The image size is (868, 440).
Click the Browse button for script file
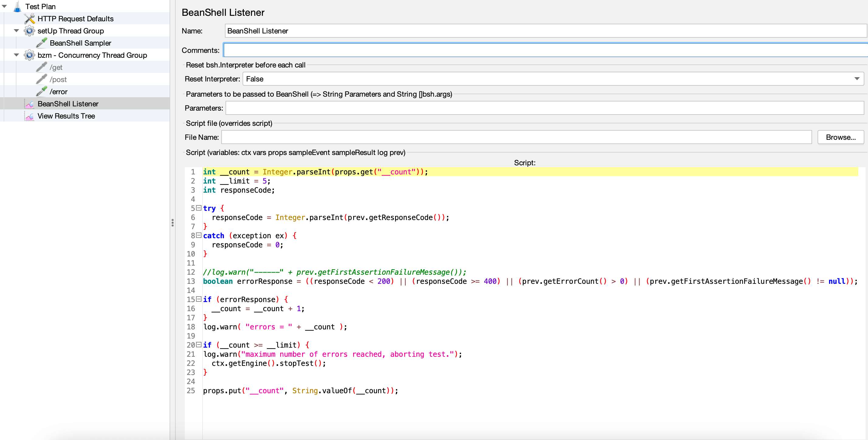tap(839, 136)
